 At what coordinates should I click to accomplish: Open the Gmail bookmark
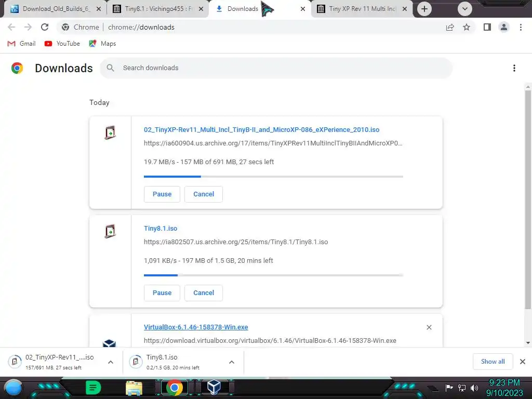pyautogui.click(x=21, y=44)
